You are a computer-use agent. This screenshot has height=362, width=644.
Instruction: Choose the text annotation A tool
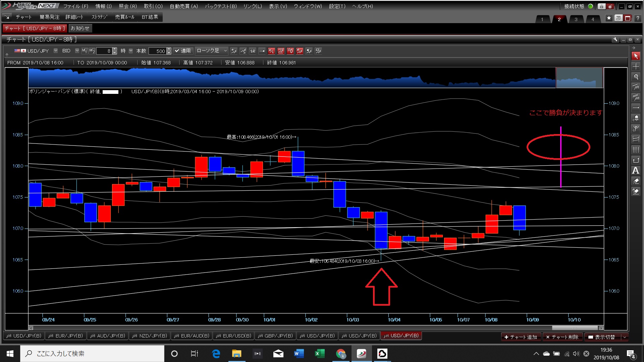coord(636,171)
